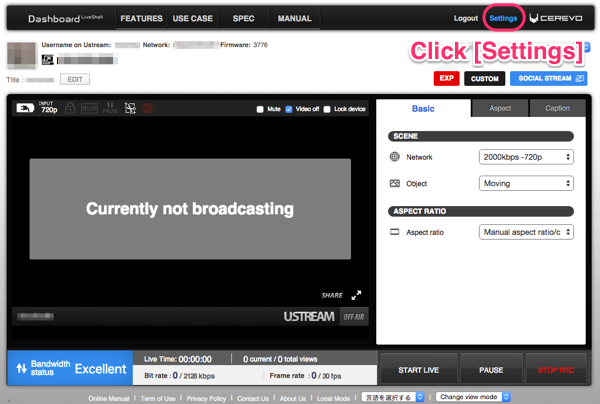This screenshot has width=600, height=404.
Task: Expand the player to fullscreen
Action: click(x=356, y=295)
